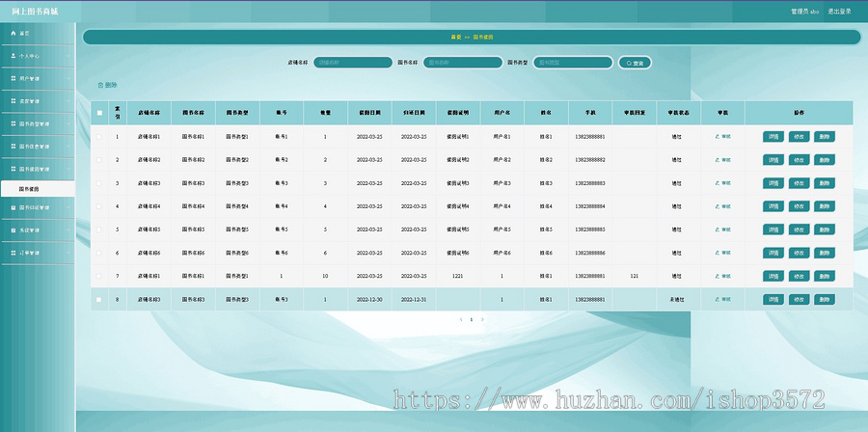868x432 pixels.
Task: Click the grid icon beside 卖家管理
Action: point(14,101)
